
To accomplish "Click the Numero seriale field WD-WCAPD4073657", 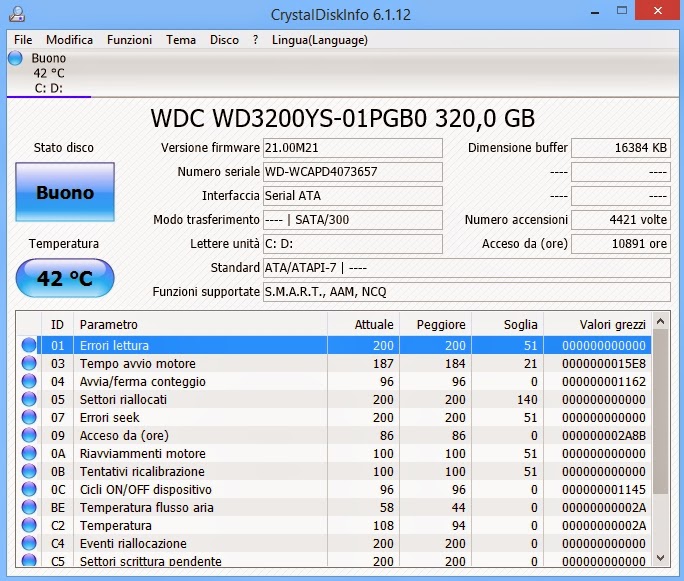I will point(352,172).
